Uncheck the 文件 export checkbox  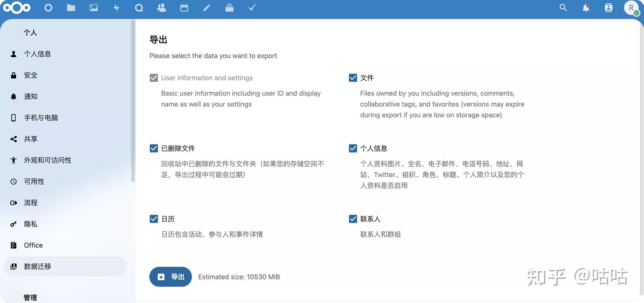tap(353, 77)
